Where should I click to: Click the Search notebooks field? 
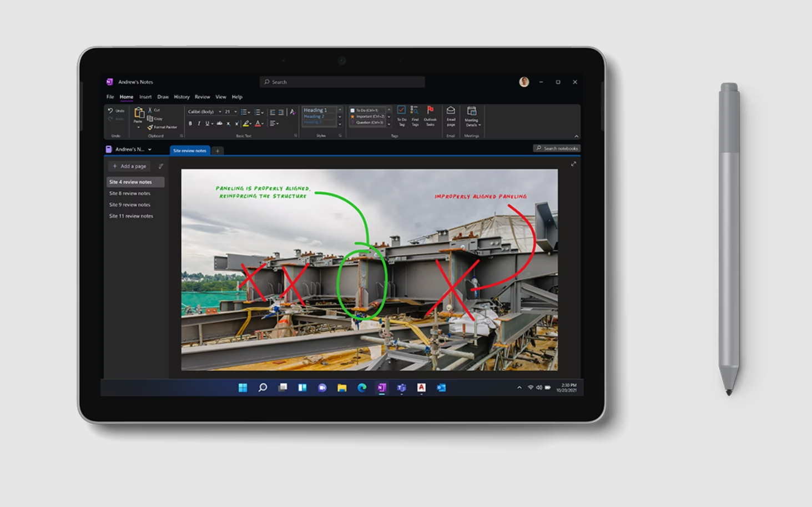tap(557, 148)
